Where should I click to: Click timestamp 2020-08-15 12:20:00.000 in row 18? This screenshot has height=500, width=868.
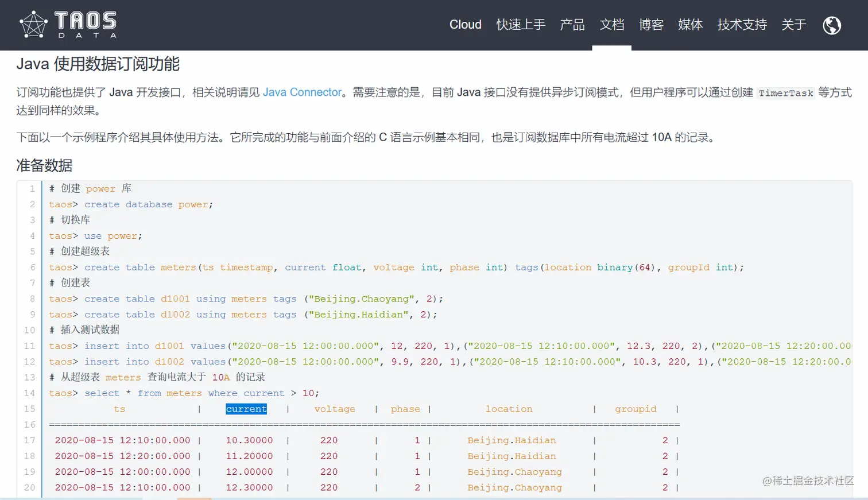(x=122, y=456)
